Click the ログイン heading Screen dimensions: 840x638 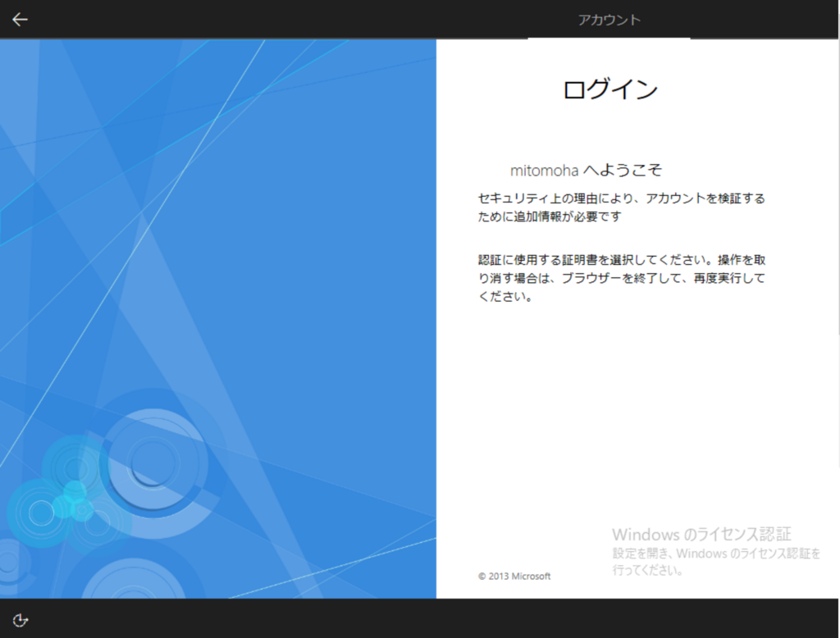[x=609, y=89]
